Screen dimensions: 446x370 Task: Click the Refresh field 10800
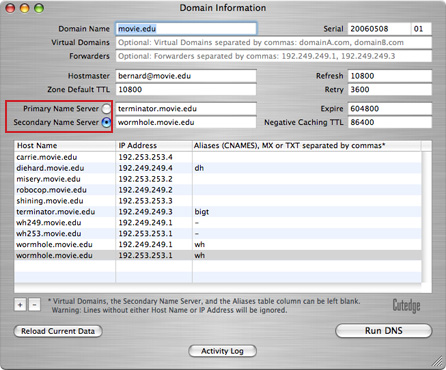(390, 76)
